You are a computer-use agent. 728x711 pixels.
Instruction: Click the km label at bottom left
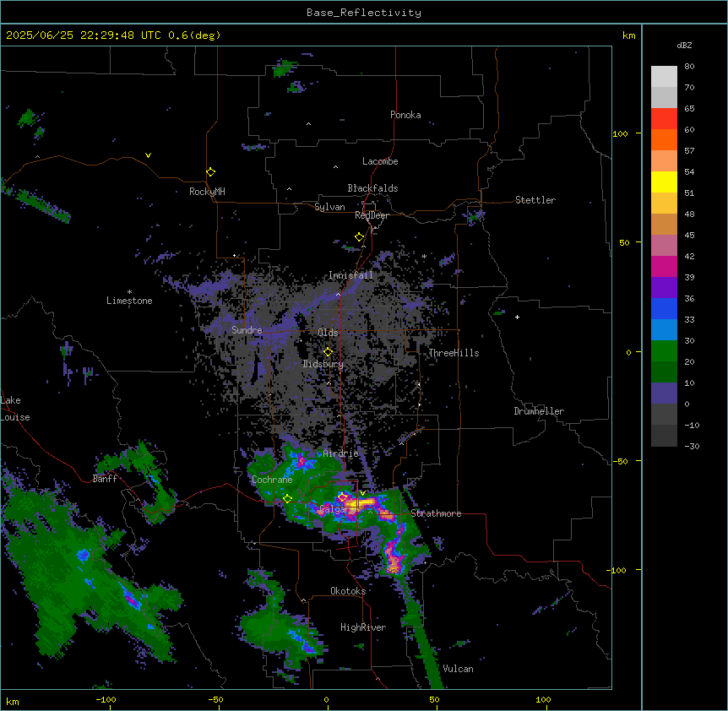tap(13, 702)
